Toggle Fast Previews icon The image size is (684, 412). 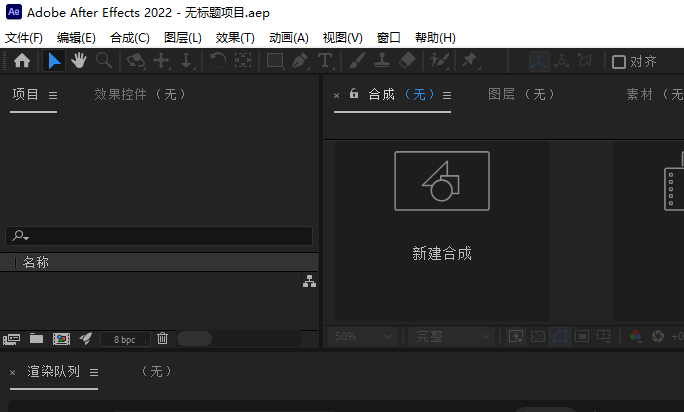pos(516,336)
